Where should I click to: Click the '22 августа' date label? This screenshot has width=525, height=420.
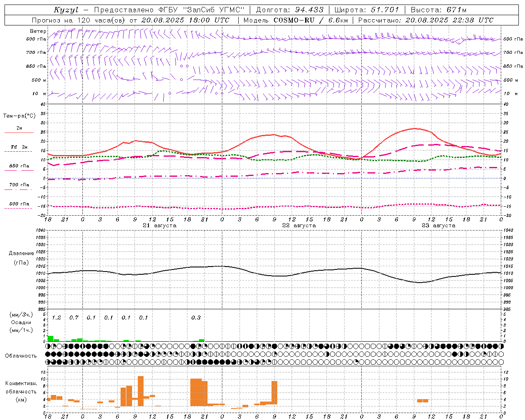click(x=299, y=226)
